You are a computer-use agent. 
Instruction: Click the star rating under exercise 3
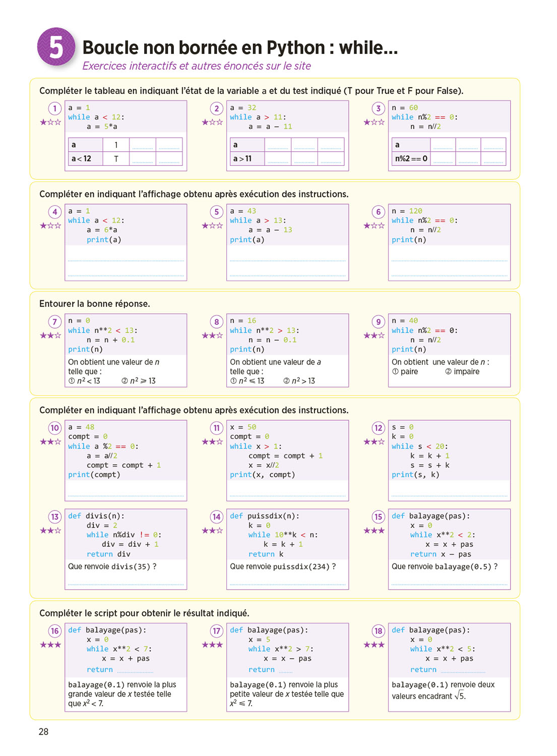374,122
